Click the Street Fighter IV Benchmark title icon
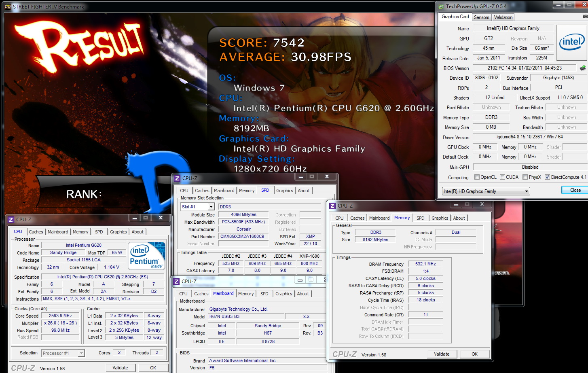The width and height of the screenshot is (588, 373). [x=8, y=6]
